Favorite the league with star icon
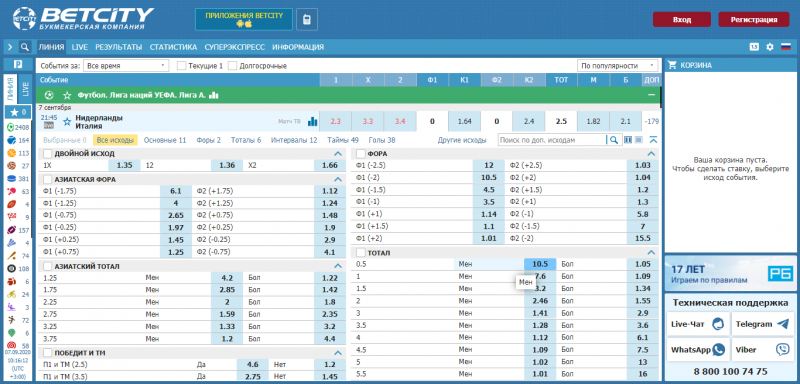This screenshot has height=384, width=800. tap(67, 95)
